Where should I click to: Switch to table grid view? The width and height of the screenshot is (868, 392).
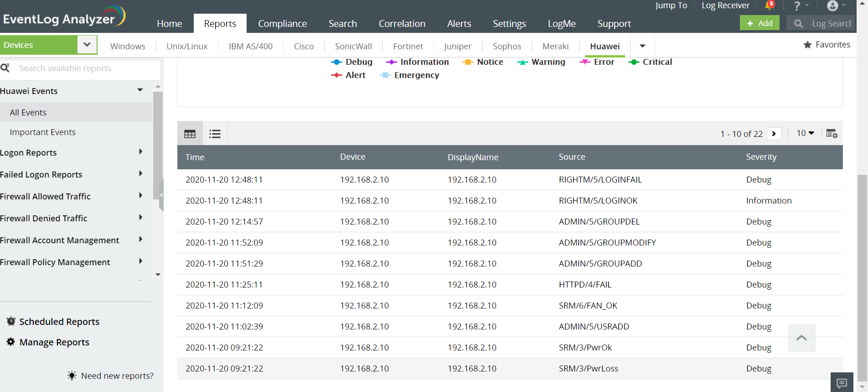point(190,134)
